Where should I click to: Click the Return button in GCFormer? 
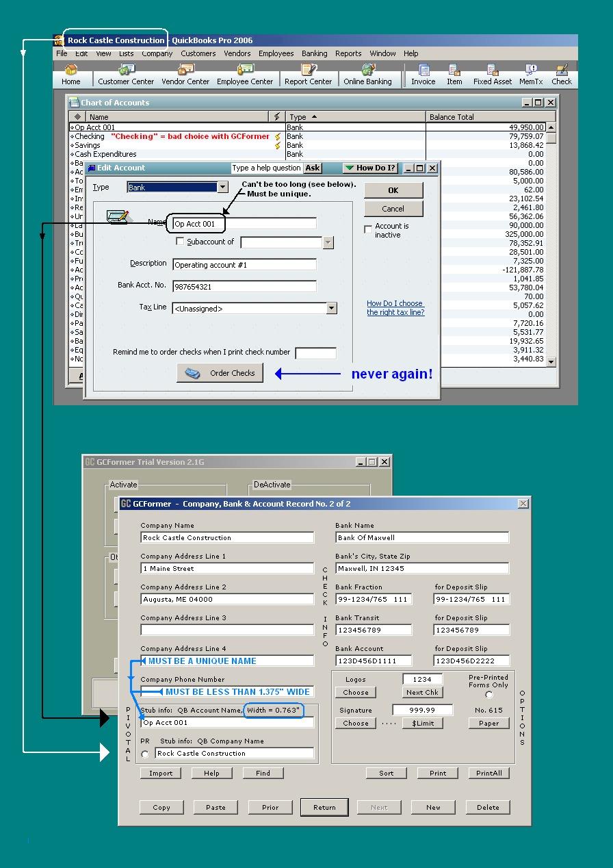click(x=324, y=807)
